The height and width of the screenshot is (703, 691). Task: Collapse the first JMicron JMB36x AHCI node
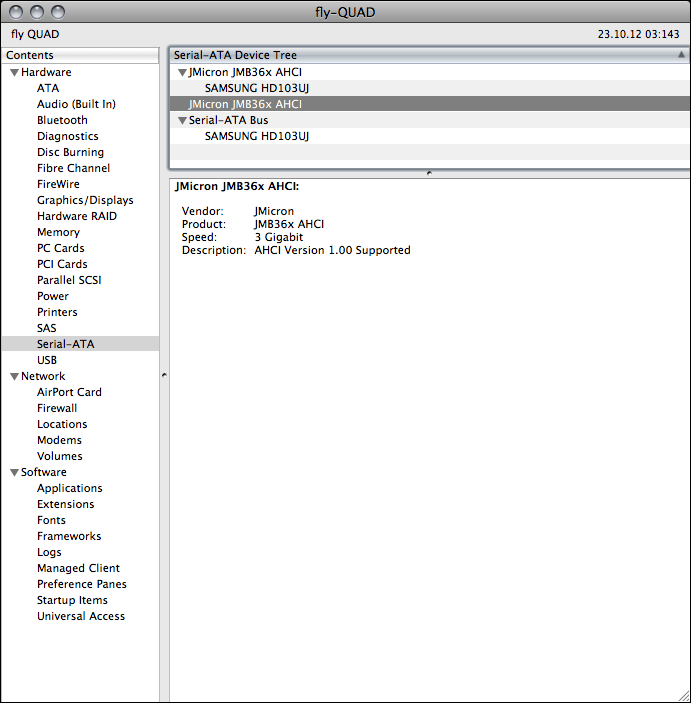pyautogui.click(x=182, y=73)
